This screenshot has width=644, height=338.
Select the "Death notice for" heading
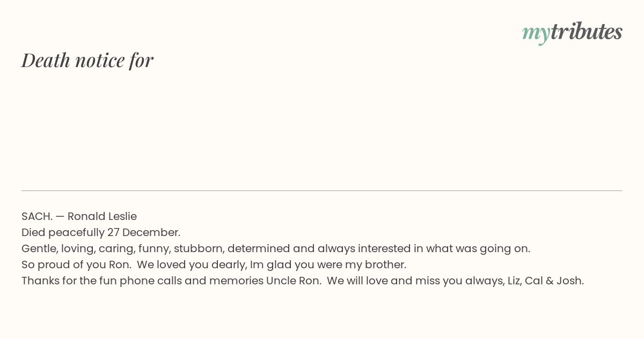(87, 60)
